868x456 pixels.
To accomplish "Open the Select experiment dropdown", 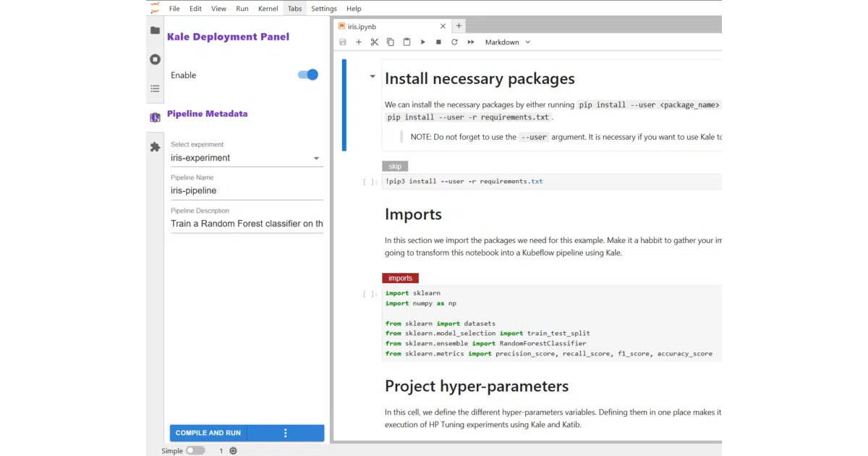I will (x=246, y=158).
